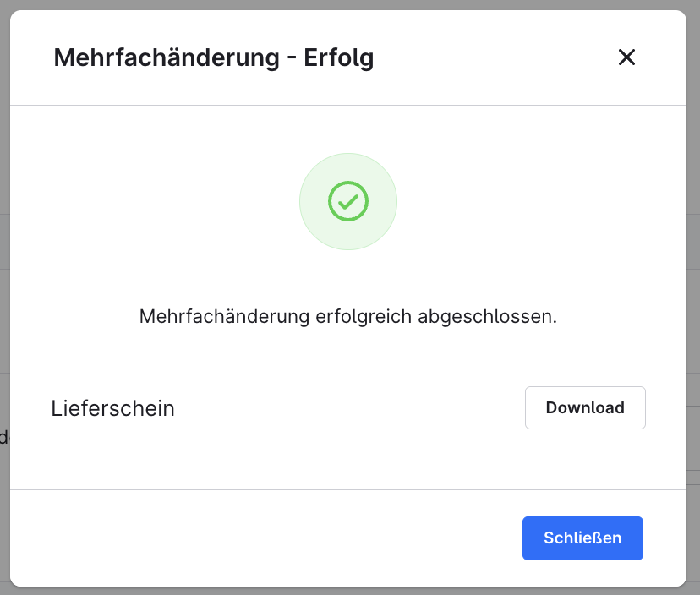Download the Lieferschein document

click(x=585, y=407)
